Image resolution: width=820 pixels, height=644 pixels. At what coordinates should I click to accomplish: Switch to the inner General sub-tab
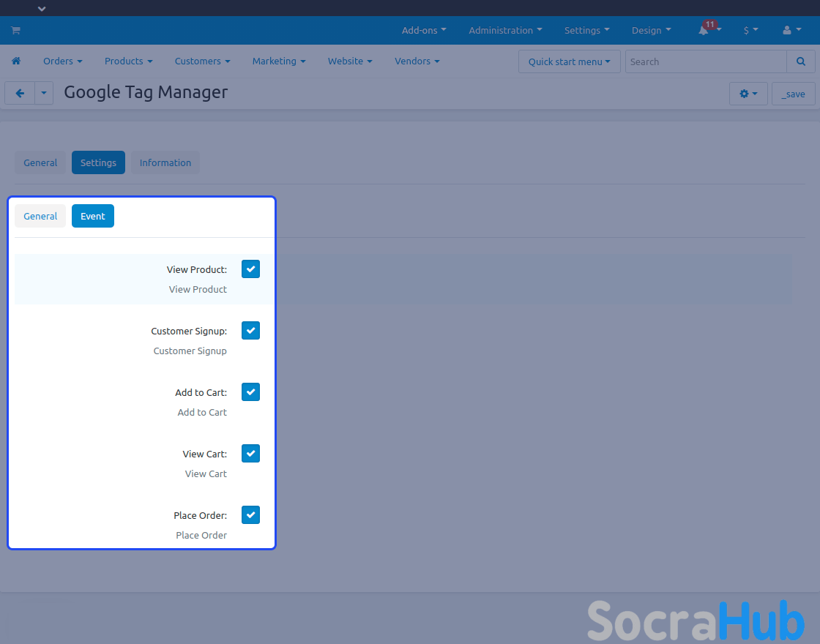pyautogui.click(x=40, y=216)
